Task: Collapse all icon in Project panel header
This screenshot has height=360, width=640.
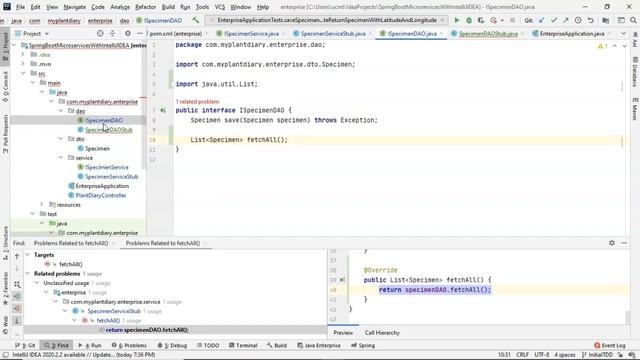Action: pos(113,33)
